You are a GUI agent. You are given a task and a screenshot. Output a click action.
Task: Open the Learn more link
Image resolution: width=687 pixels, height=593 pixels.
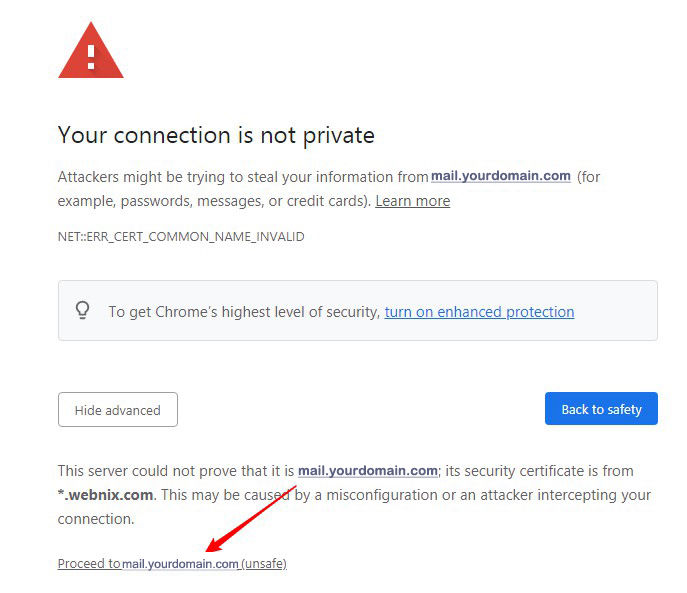(412, 201)
